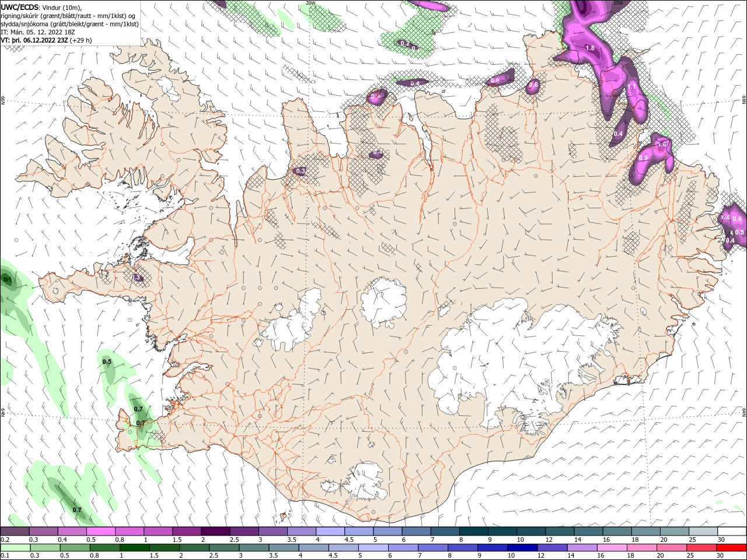The height and width of the screenshot is (560, 747).
Task: Select the 'VT: þri. 06.12.2022 23Z' valid time
Action: pos(34,40)
